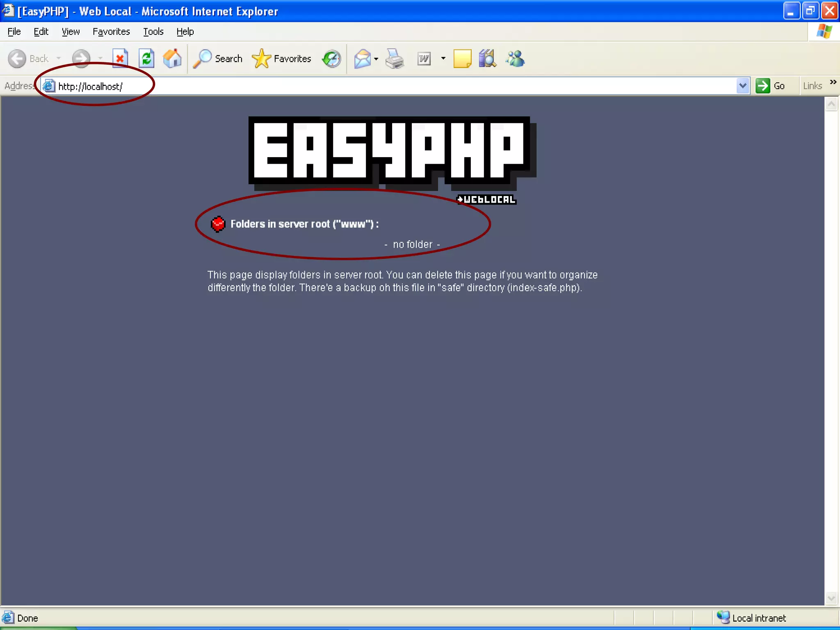The width and height of the screenshot is (840, 630).
Task: Click the Stop loading icon
Action: coord(120,59)
